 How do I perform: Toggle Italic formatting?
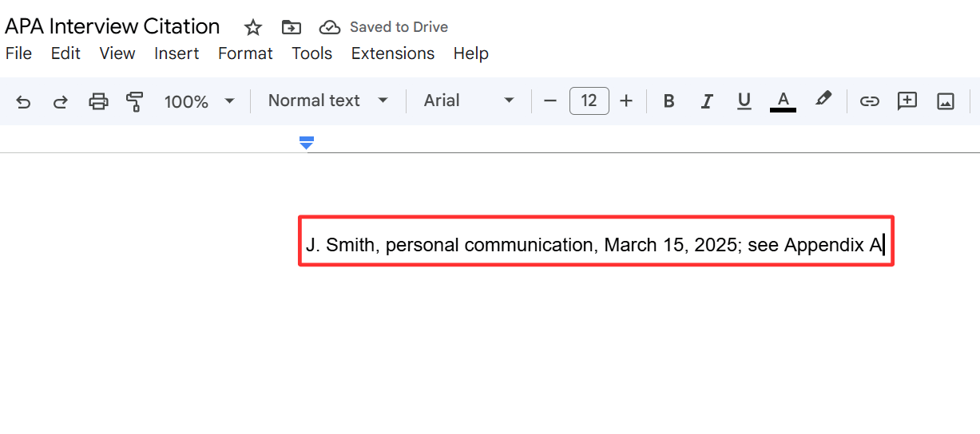click(x=706, y=101)
